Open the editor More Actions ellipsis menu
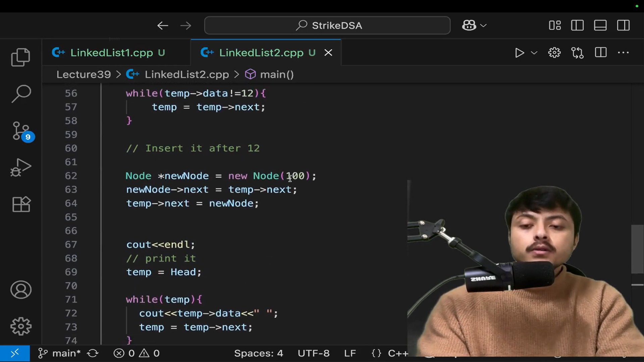 click(x=623, y=53)
